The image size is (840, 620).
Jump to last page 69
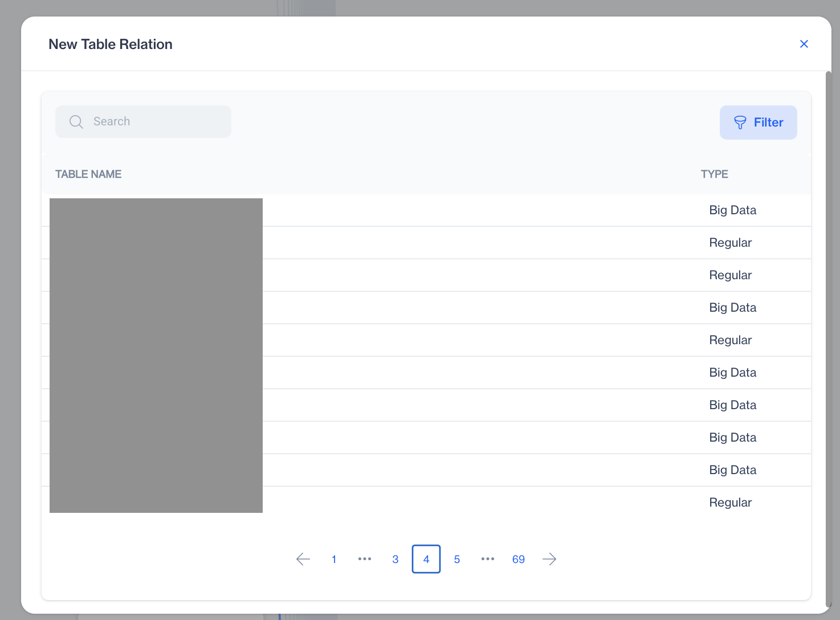pyautogui.click(x=519, y=559)
